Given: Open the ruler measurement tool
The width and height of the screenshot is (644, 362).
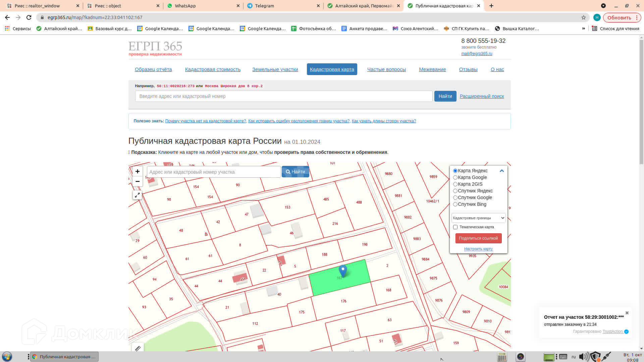Looking at the screenshot, I should point(138,348).
